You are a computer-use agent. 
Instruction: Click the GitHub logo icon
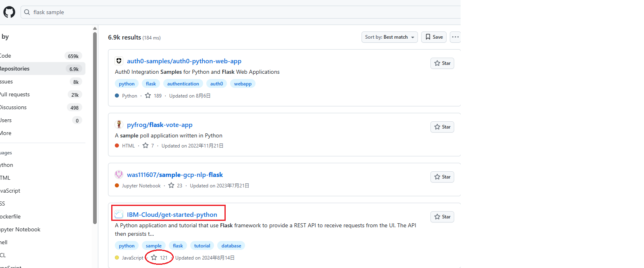[x=9, y=12]
